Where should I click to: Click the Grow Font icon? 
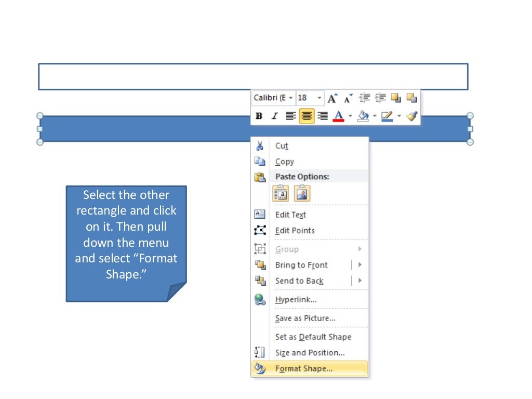click(x=332, y=98)
